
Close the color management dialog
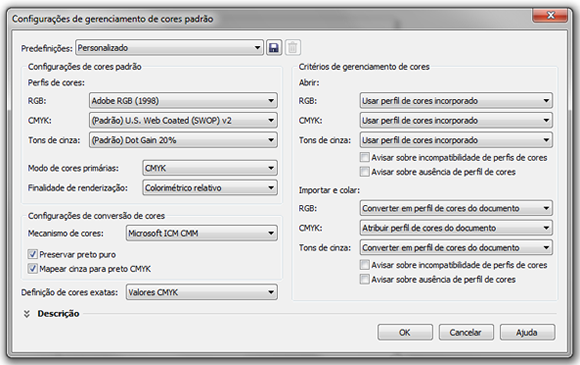pos(550,16)
